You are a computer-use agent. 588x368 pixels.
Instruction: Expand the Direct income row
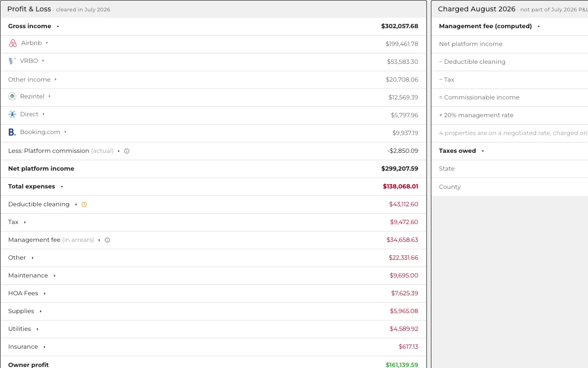click(x=43, y=114)
